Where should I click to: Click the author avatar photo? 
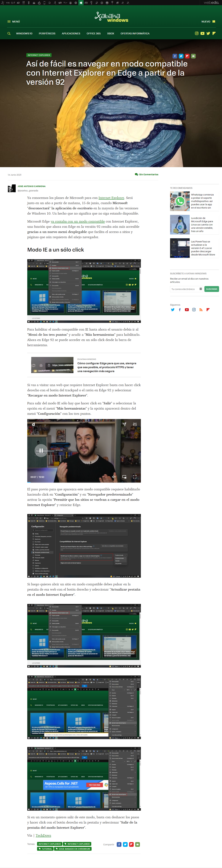click(12, 188)
